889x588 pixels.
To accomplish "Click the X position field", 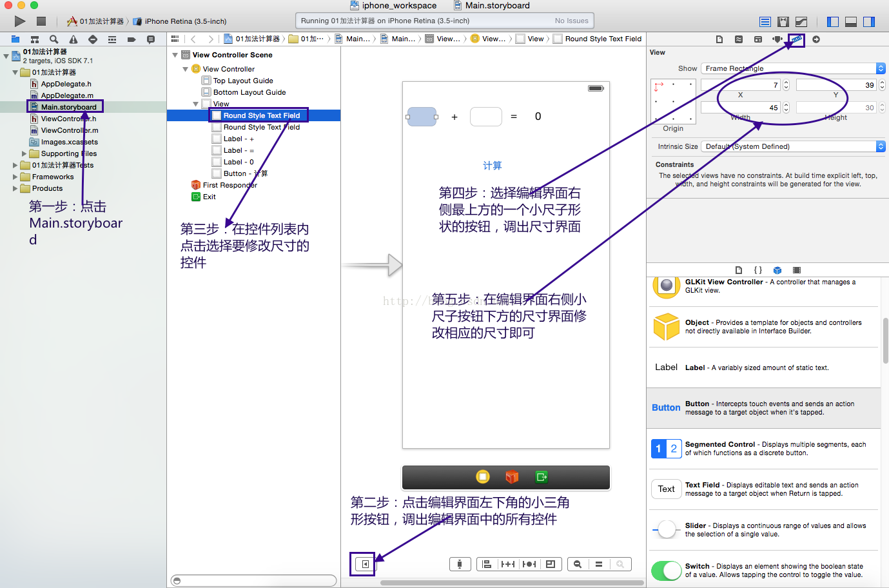I will click(741, 85).
